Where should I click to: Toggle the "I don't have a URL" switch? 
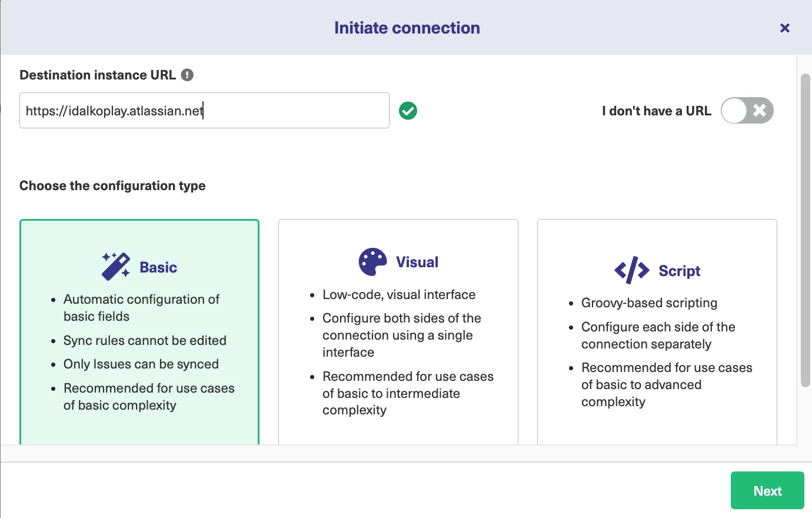tap(747, 111)
